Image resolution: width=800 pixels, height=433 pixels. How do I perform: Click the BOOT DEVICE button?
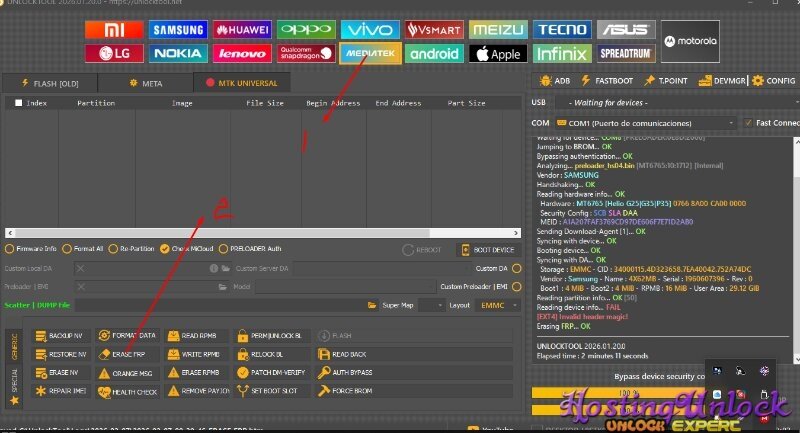pos(488,250)
